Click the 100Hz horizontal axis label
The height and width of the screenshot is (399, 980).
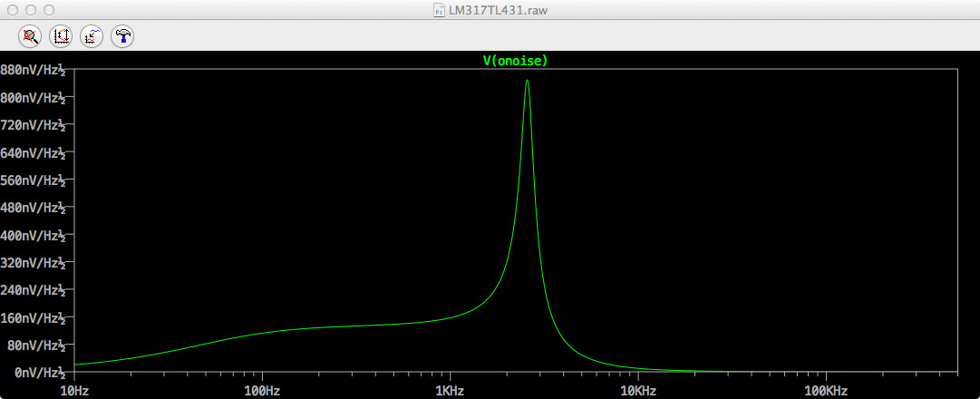click(x=262, y=392)
